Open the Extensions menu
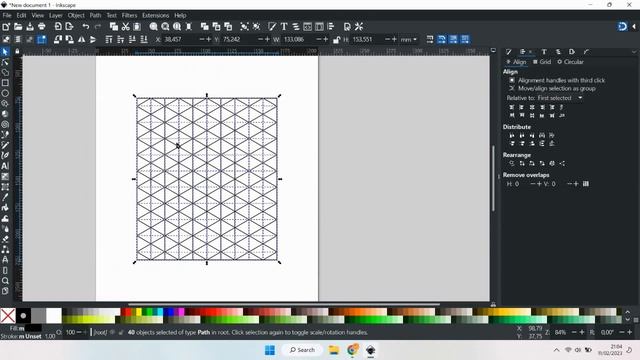The height and width of the screenshot is (360, 640). coord(156,16)
